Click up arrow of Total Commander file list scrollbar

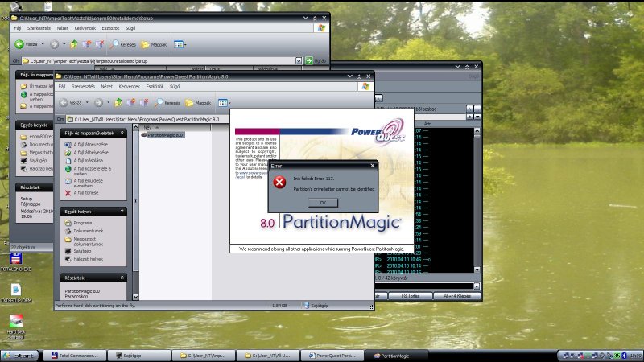click(x=477, y=131)
